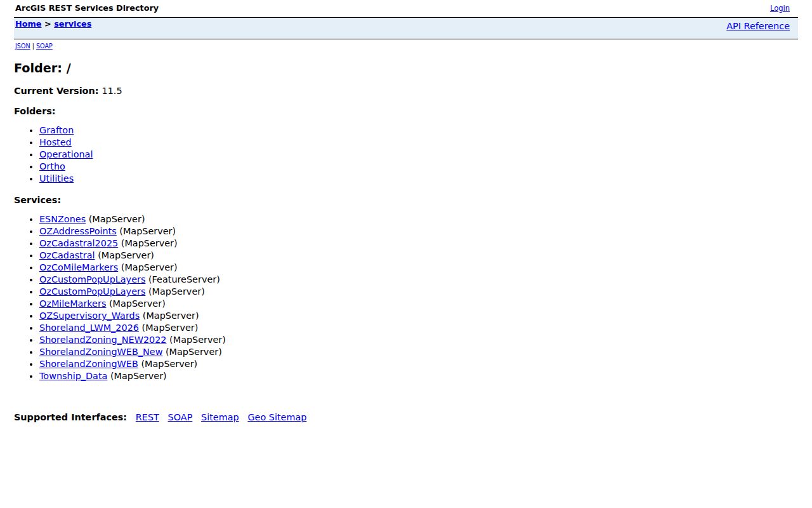Click the ArcGIS REST Services Directory title
This screenshot has width=812, height=508.
[x=87, y=8]
